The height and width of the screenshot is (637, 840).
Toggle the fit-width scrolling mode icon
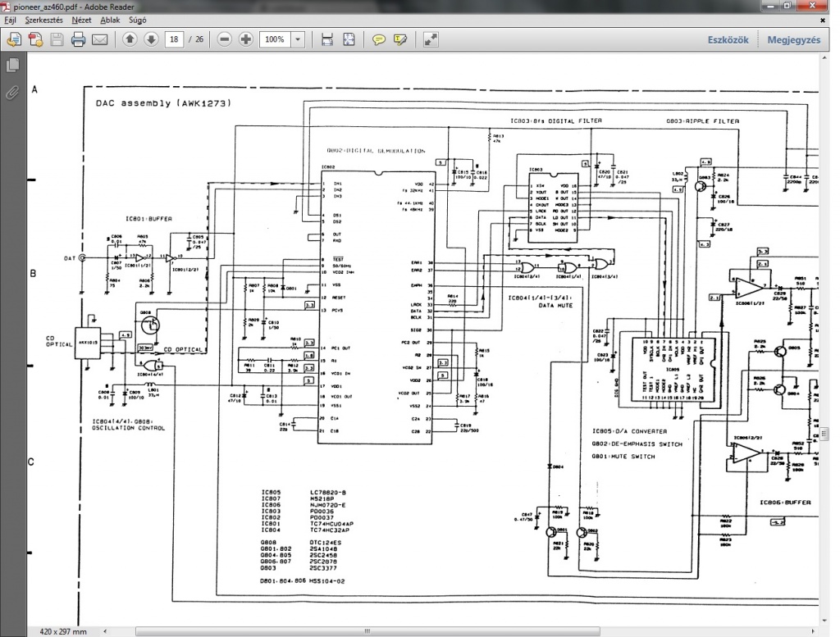pos(327,39)
